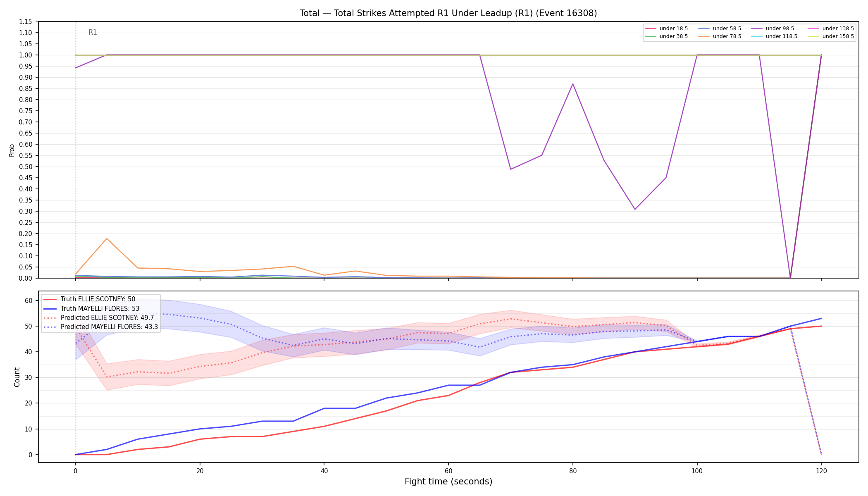868x496 pixels.
Task: Click the x-axis tick label 80
Action: tap(572, 470)
